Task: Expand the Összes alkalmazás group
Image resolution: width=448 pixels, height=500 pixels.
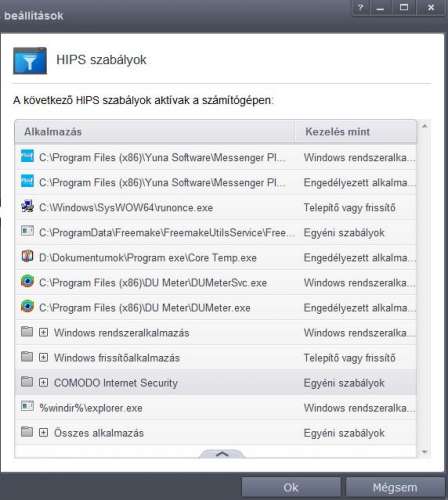Action: pyautogui.click(x=43, y=433)
